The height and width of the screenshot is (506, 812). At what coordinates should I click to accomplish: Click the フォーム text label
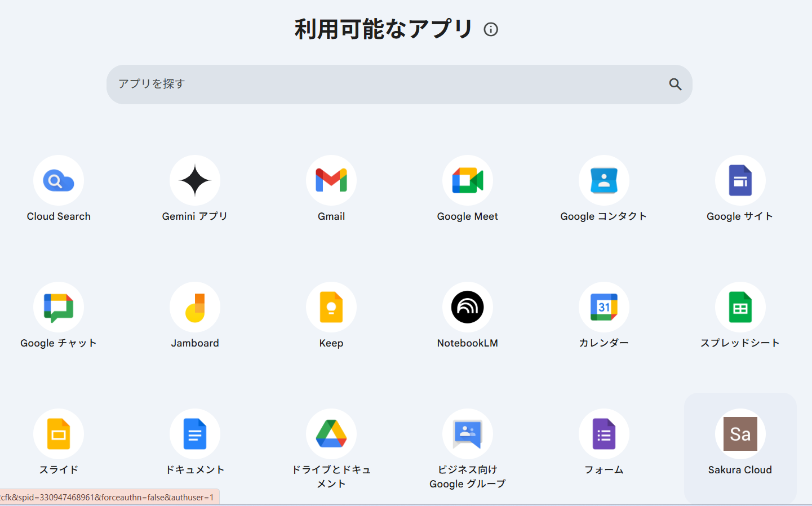(x=604, y=470)
